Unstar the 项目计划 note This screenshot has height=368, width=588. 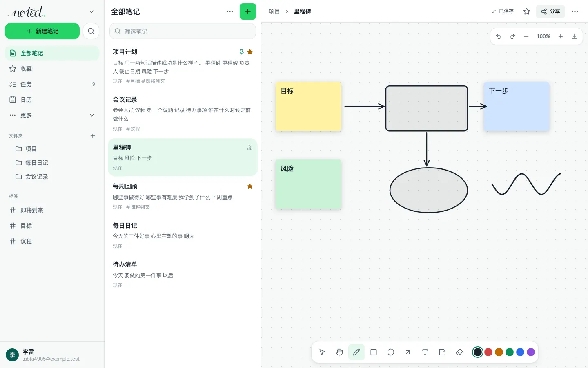250,52
